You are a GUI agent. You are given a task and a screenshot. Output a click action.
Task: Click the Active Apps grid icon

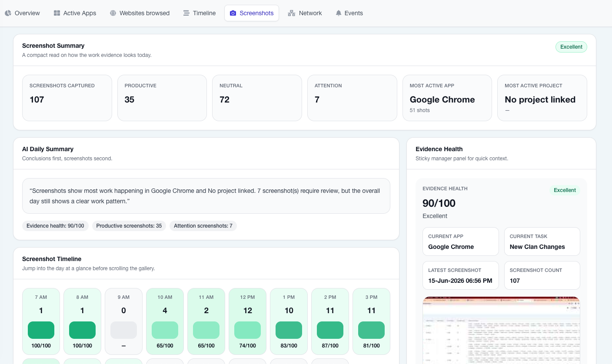coord(57,13)
